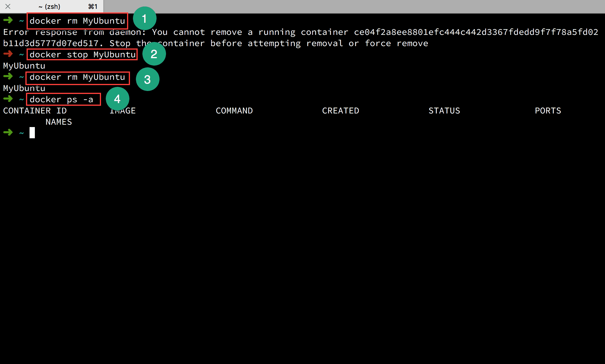Click the CREATED column header
Viewport: 605px width, 364px height.
click(x=341, y=111)
